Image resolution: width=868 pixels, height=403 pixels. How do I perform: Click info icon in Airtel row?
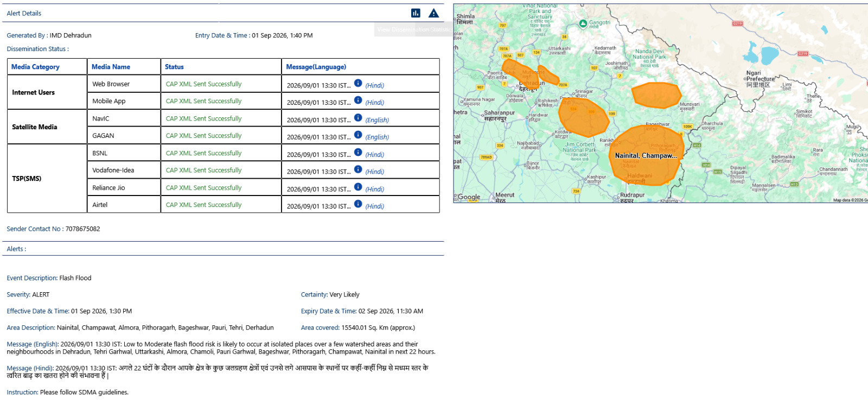tap(358, 204)
